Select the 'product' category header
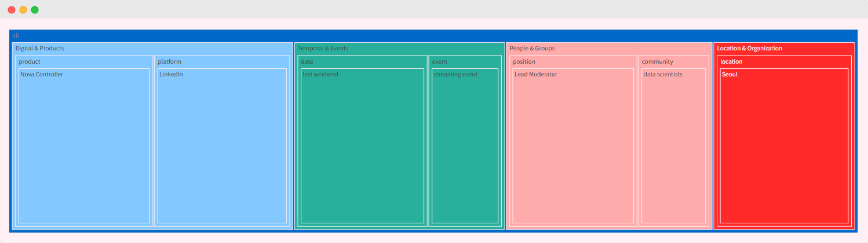 [x=84, y=61]
